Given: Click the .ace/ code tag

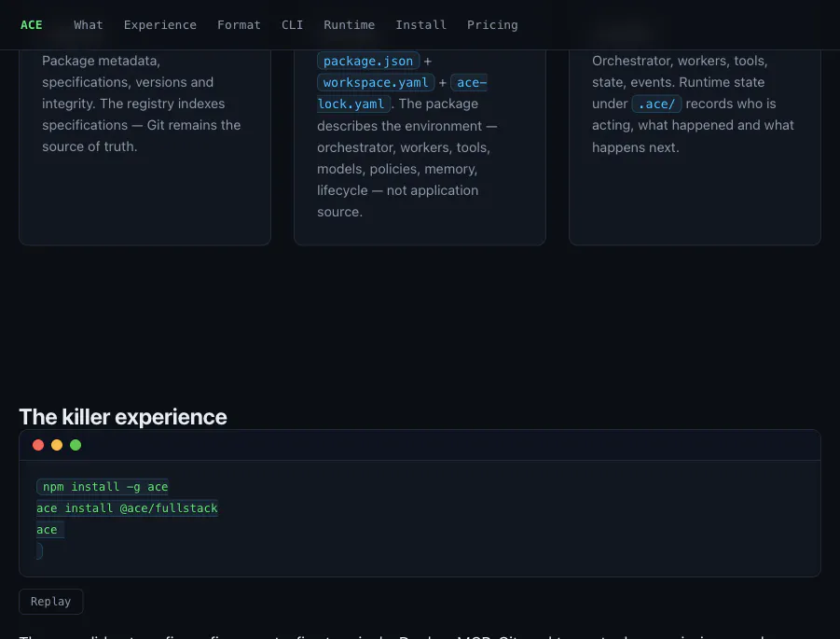Looking at the screenshot, I should [656, 104].
